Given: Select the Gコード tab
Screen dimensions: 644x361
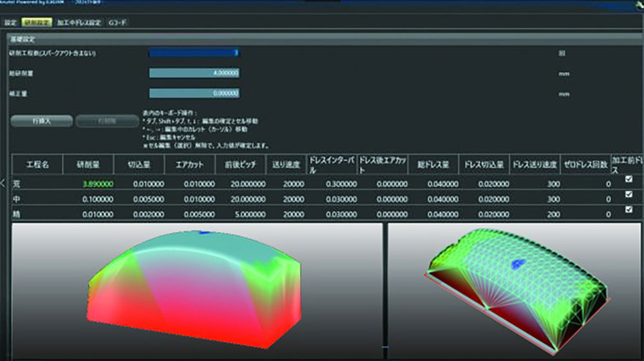Looking at the screenshot, I should [118, 22].
